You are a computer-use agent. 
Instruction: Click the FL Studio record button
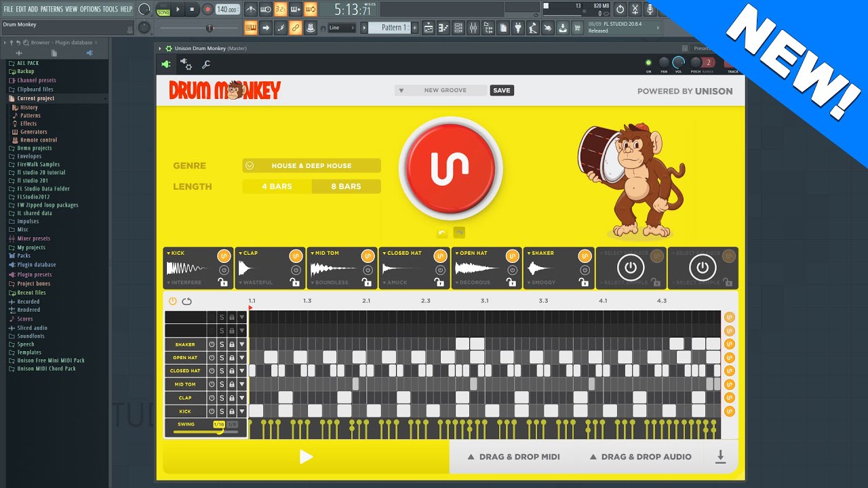click(208, 9)
